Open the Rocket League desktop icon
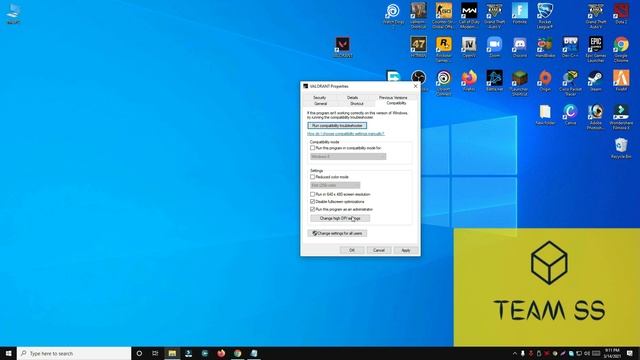Screen dimensions: 640x360 pyautogui.click(x=545, y=16)
